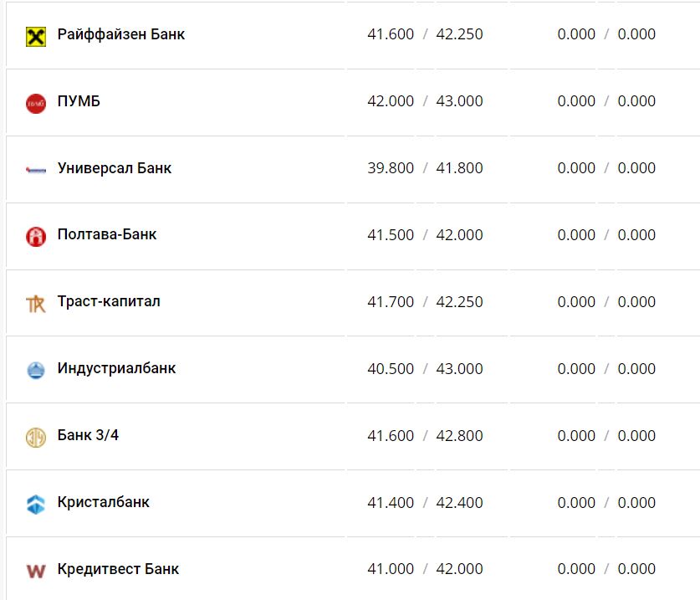This screenshot has height=600, width=700.
Task: Click the Кристалбанк blue logo icon
Action: tap(35, 504)
